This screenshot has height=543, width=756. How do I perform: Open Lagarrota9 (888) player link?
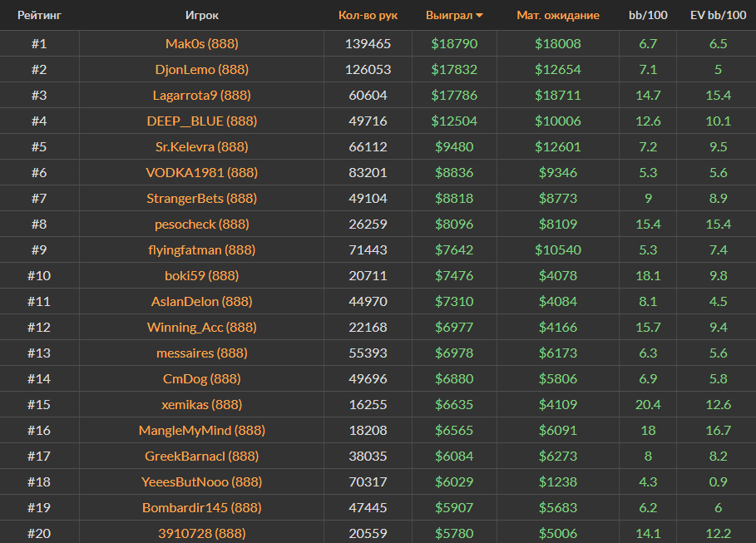pos(202,95)
